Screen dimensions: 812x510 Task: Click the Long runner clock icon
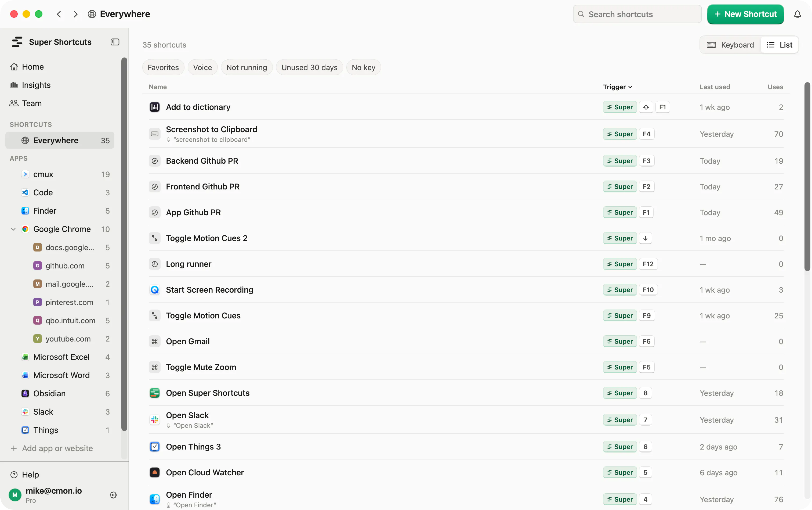[154, 264]
